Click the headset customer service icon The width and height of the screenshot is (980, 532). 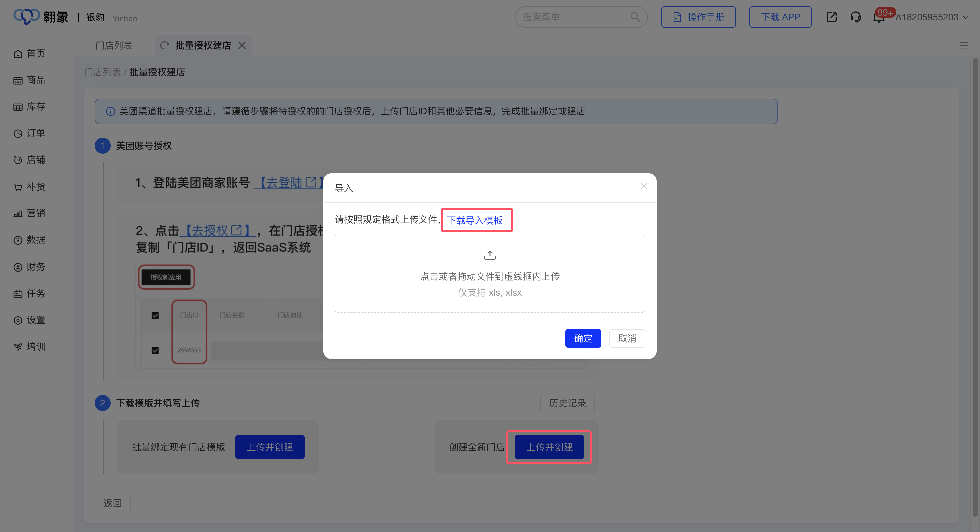(855, 17)
